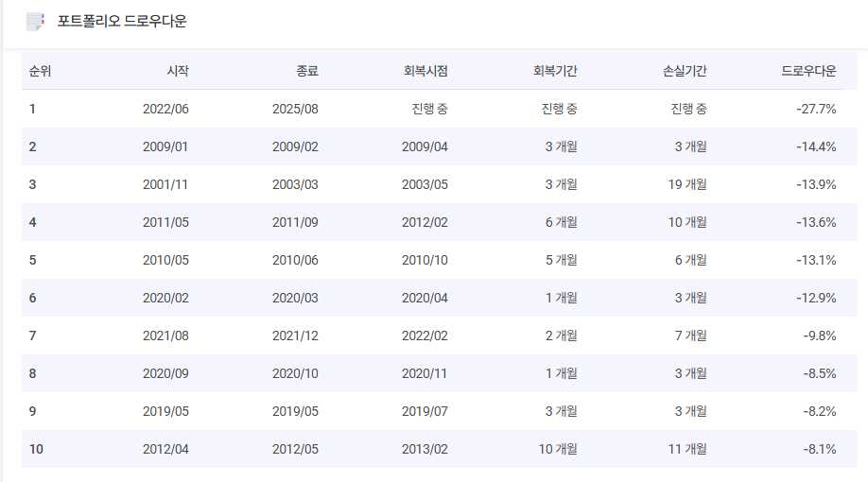The height and width of the screenshot is (482, 868).
Task: Click 진행 중 in the 회복시점 column
Action: [429, 109]
